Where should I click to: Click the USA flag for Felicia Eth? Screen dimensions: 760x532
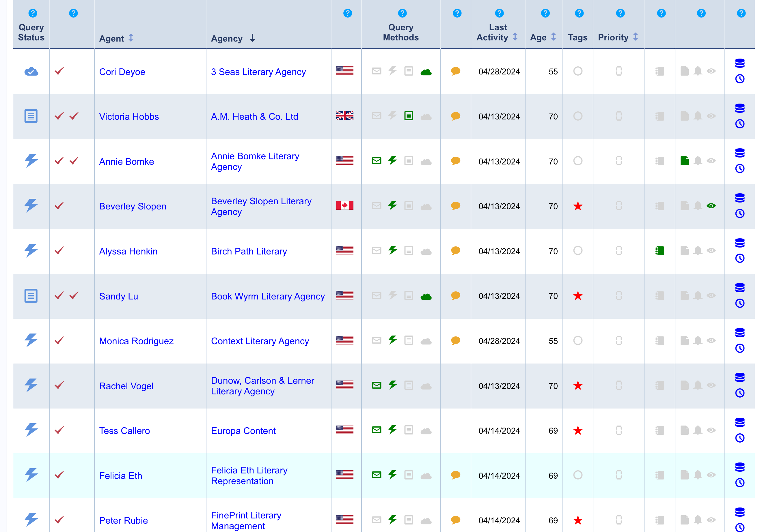pyautogui.click(x=344, y=475)
